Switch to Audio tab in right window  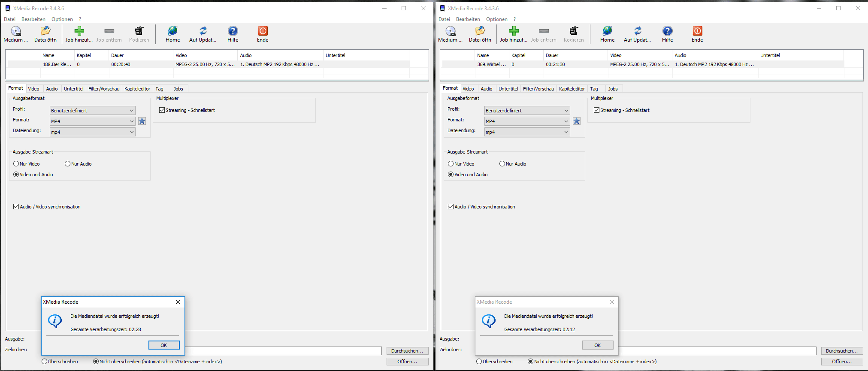coord(487,89)
